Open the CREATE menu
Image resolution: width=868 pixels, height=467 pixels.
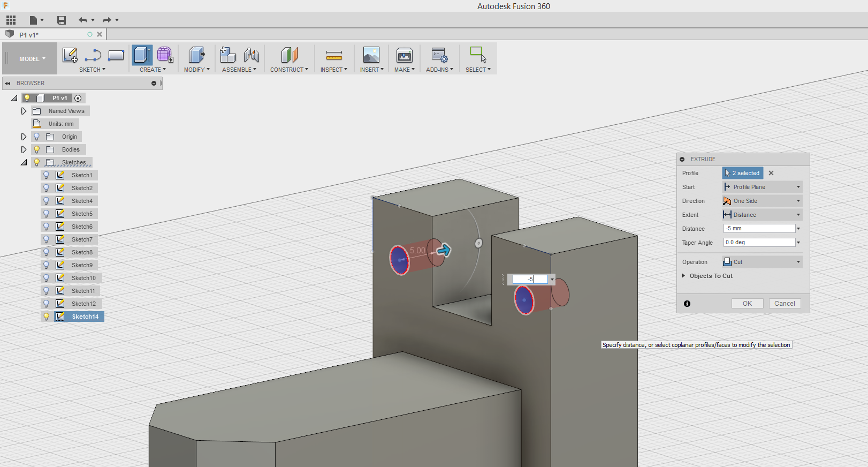(153, 70)
